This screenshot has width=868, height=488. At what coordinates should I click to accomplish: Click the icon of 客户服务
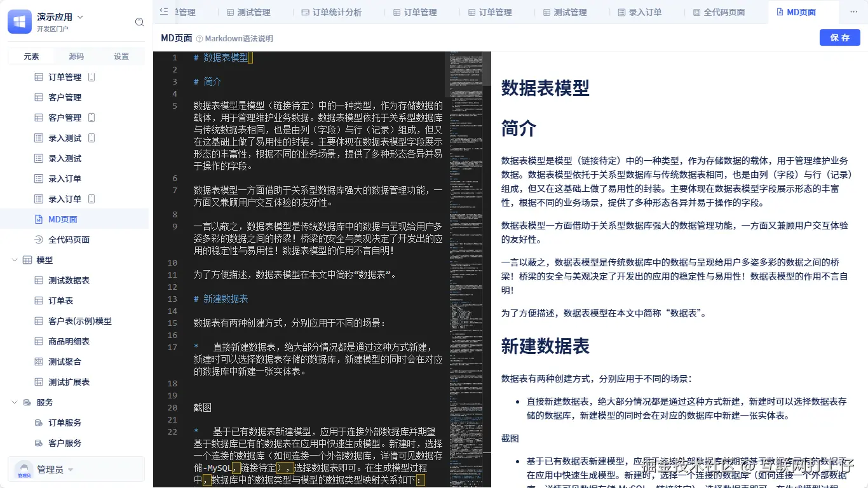37,443
